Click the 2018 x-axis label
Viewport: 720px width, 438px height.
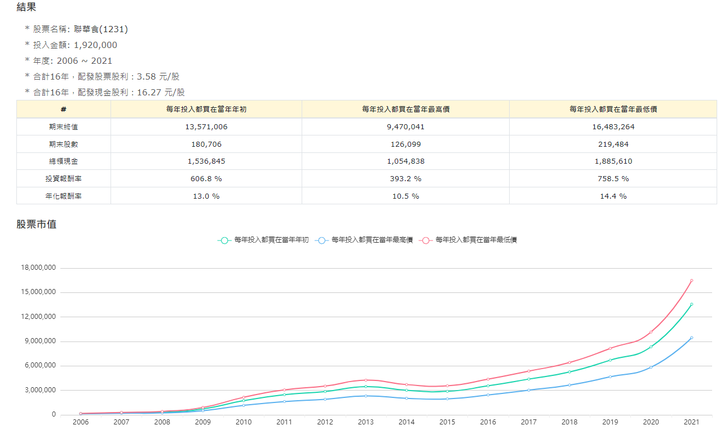tap(569, 422)
